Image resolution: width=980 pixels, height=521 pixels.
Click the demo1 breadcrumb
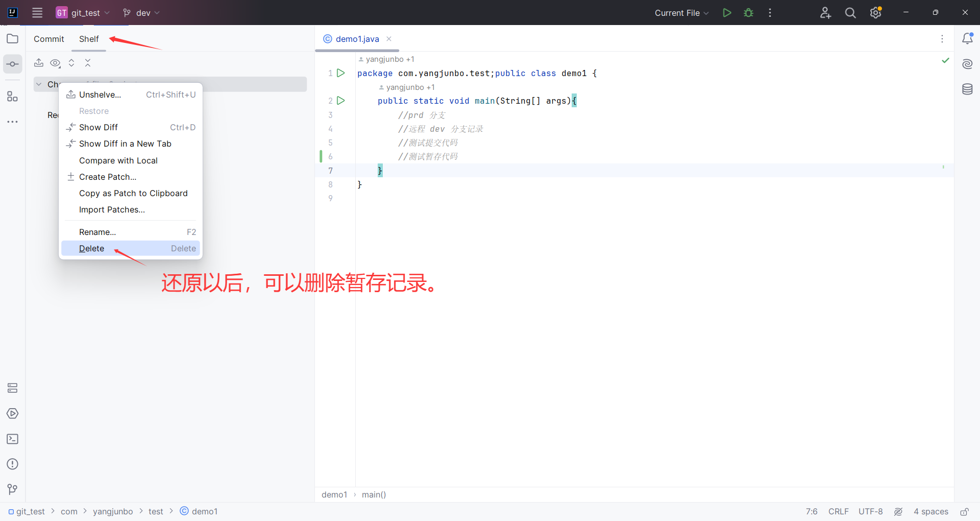(x=334, y=494)
